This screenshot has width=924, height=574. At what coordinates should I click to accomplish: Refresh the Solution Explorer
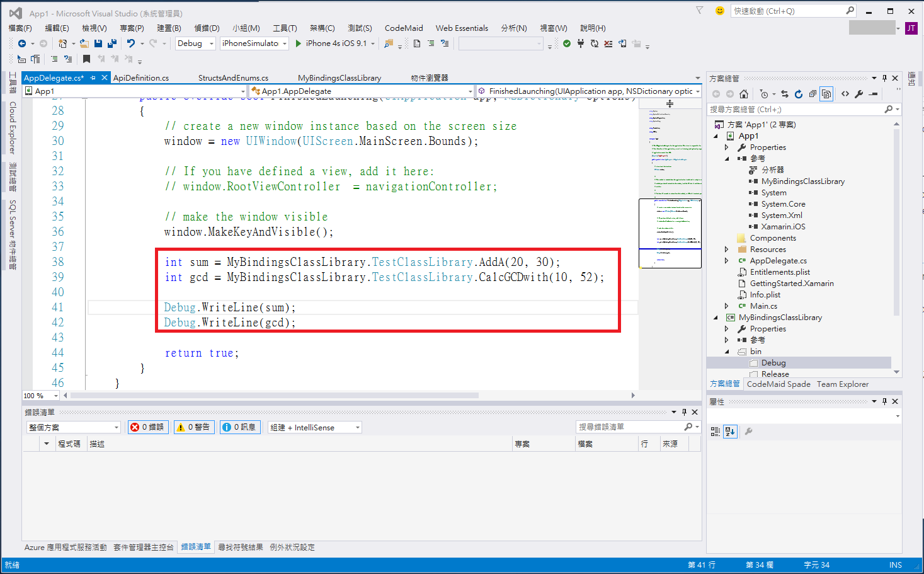coord(799,94)
